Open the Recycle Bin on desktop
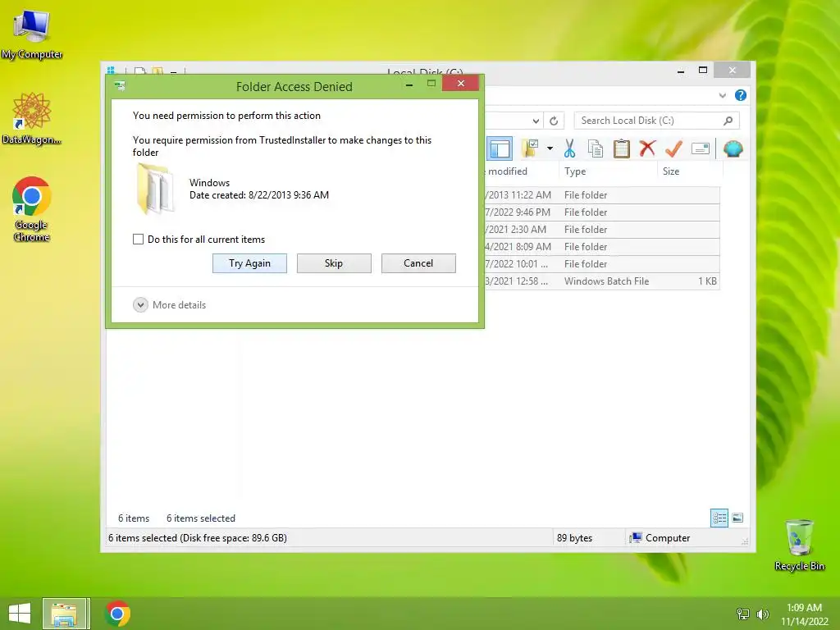 (x=799, y=545)
